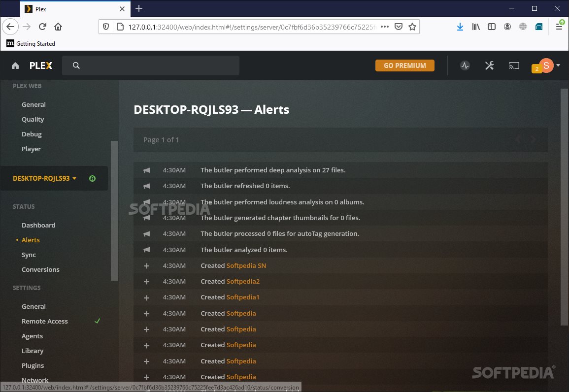Screen dimensions: 569x392
Task: Open the user avatar S account menu
Action: (546, 65)
